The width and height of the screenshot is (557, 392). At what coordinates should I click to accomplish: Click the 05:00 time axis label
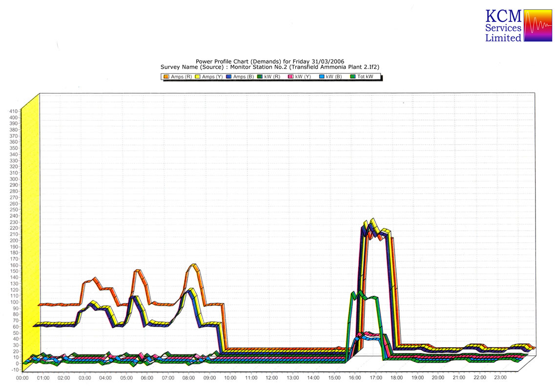[x=126, y=378]
